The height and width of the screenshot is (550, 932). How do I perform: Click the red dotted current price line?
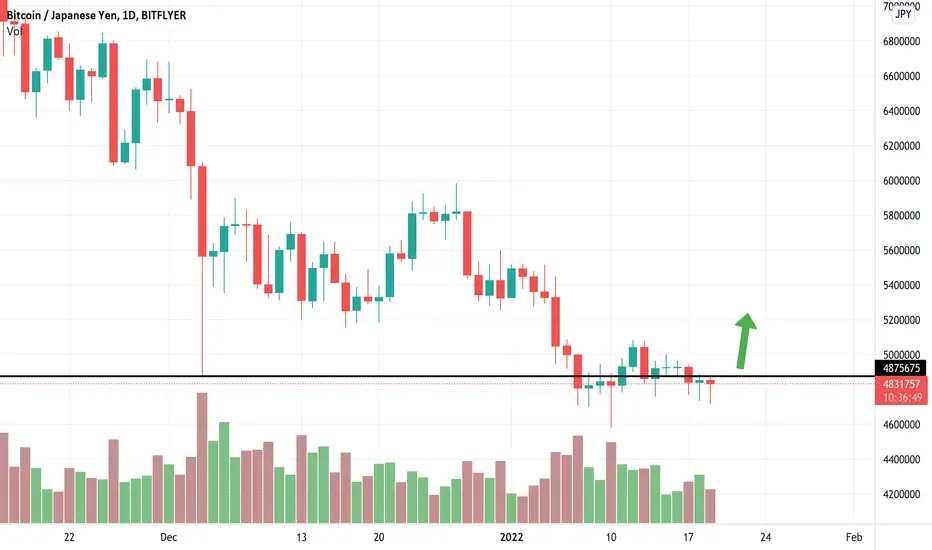(x=437, y=384)
